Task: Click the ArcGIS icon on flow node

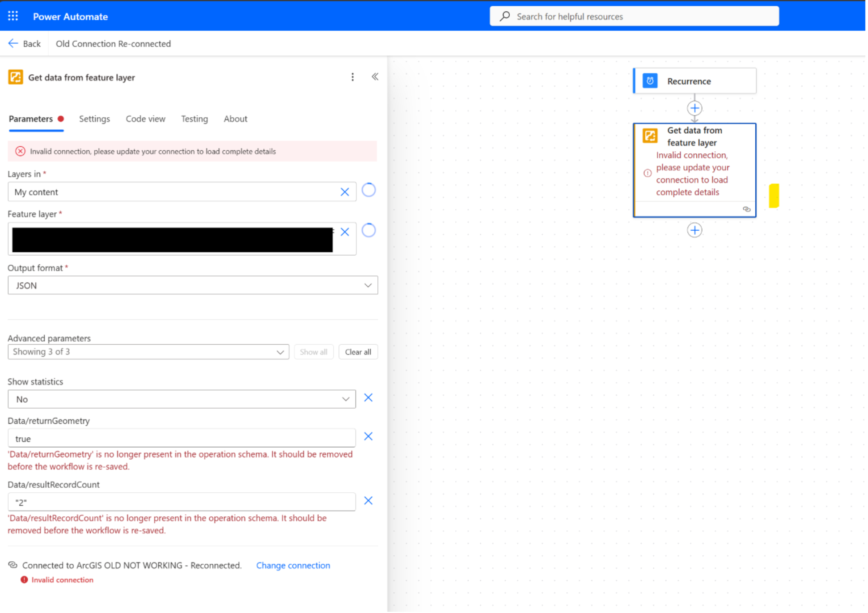Action: point(650,135)
